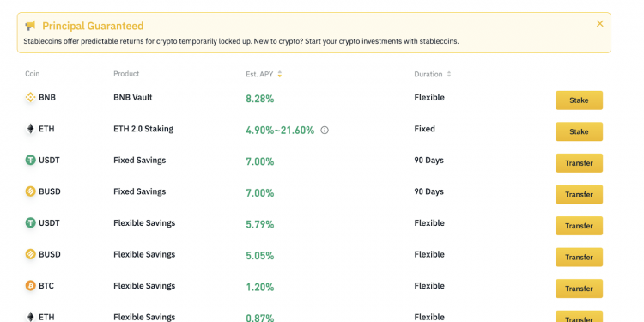
Task: Click the USDT icon in Fixed Savings row
Action: click(30, 161)
